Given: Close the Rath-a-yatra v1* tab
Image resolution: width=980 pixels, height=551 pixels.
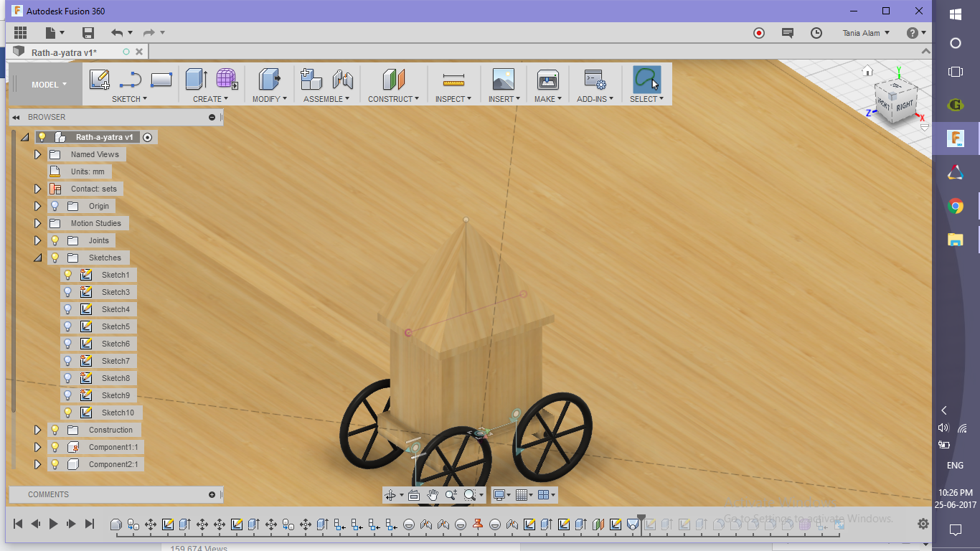Looking at the screenshot, I should 139,52.
